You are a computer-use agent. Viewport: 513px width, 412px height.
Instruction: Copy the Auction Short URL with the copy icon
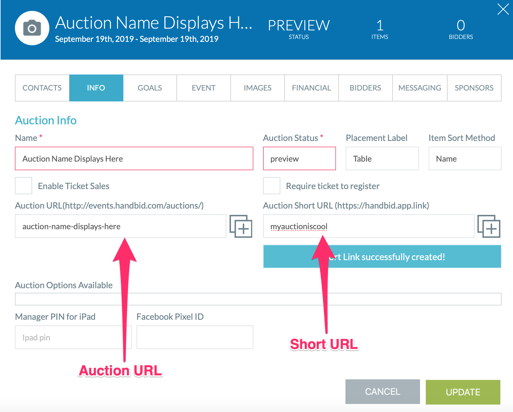(489, 226)
